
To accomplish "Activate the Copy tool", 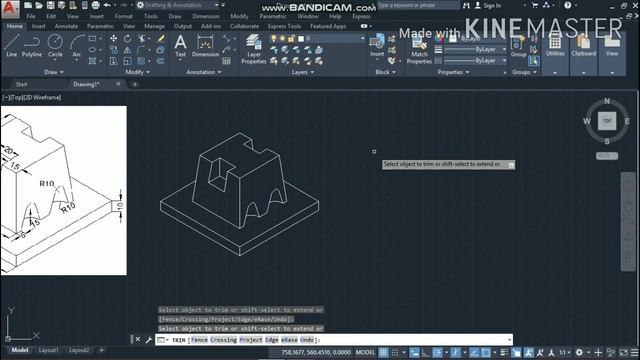I will click(113, 50).
